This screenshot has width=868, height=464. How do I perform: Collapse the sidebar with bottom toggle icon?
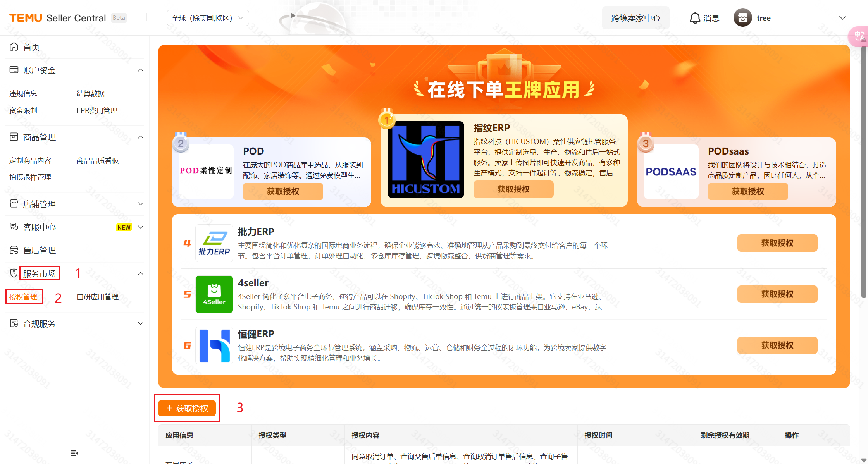coord(74,453)
